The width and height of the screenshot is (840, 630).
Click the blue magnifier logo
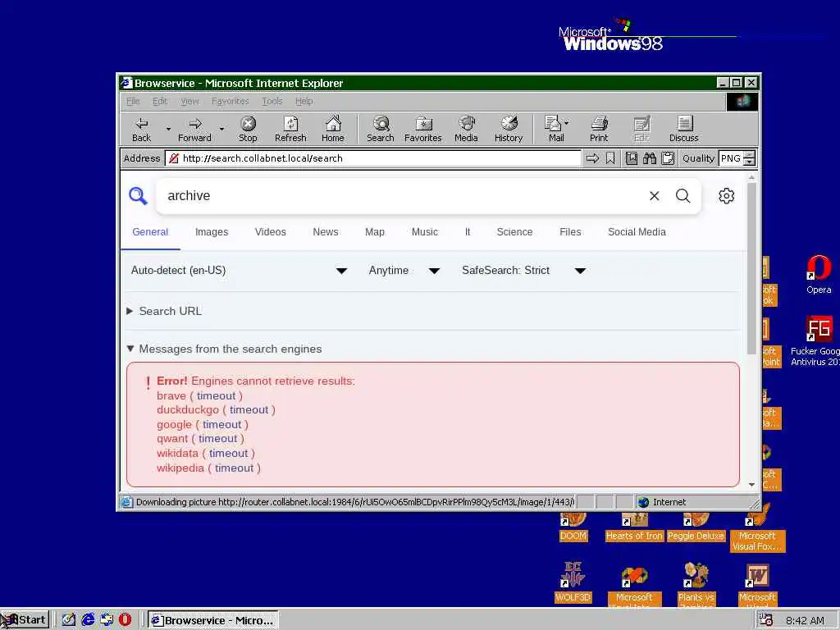click(138, 196)
